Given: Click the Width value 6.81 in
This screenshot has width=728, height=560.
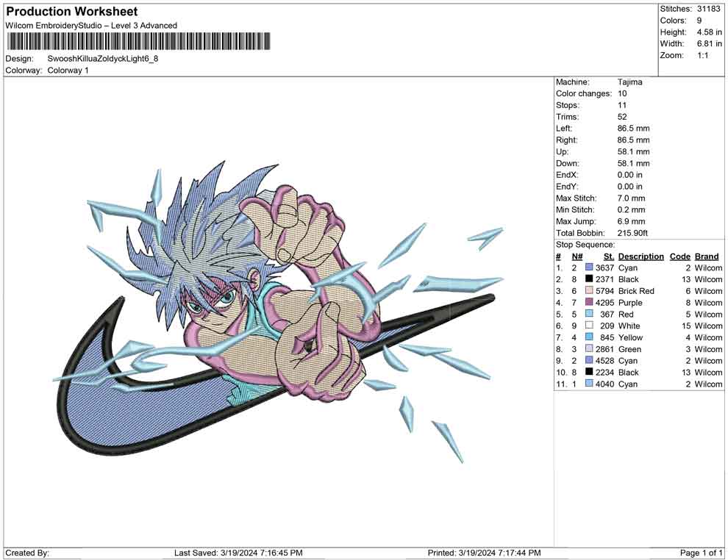Looking at the screenshot, I should click(x=709, y=43).
